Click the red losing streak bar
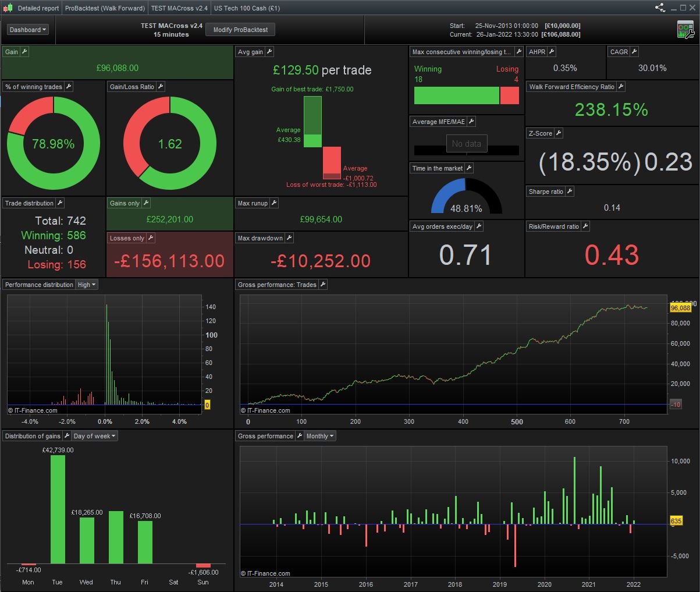 [510, 95]
